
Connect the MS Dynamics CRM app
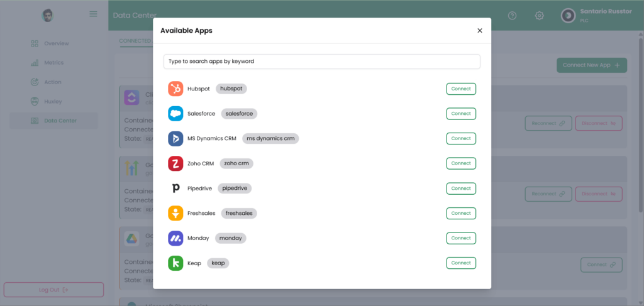pyautogui.click(x=461, y=139)
